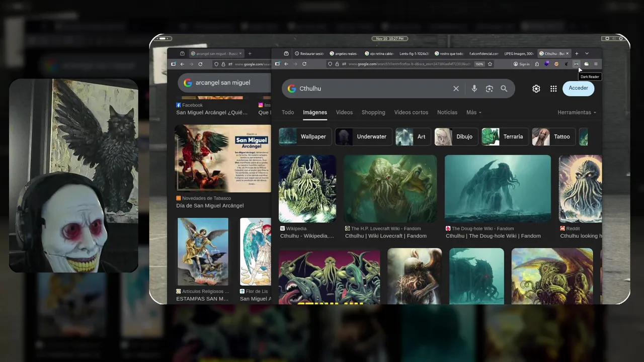This screenshot has width=644, height=362.
Task: List all tabs with the chevron dropdown
Action: point(587,53)
